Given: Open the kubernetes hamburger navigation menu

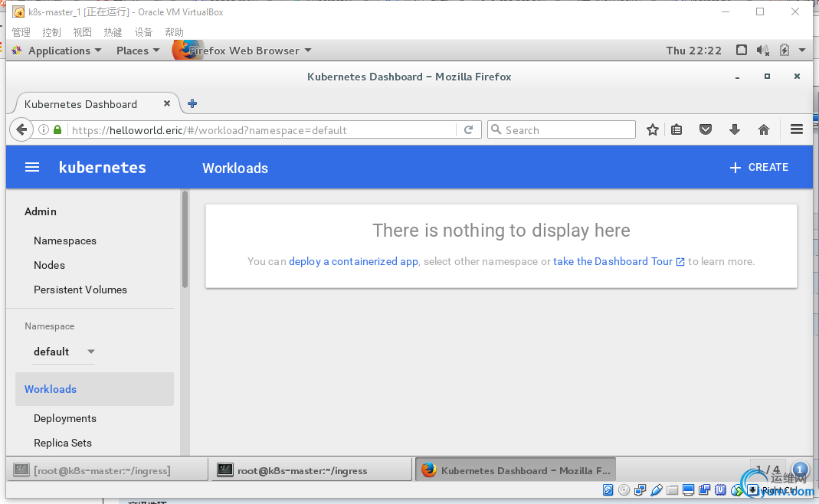Looking at the screenshot, I should coord(32,167).
